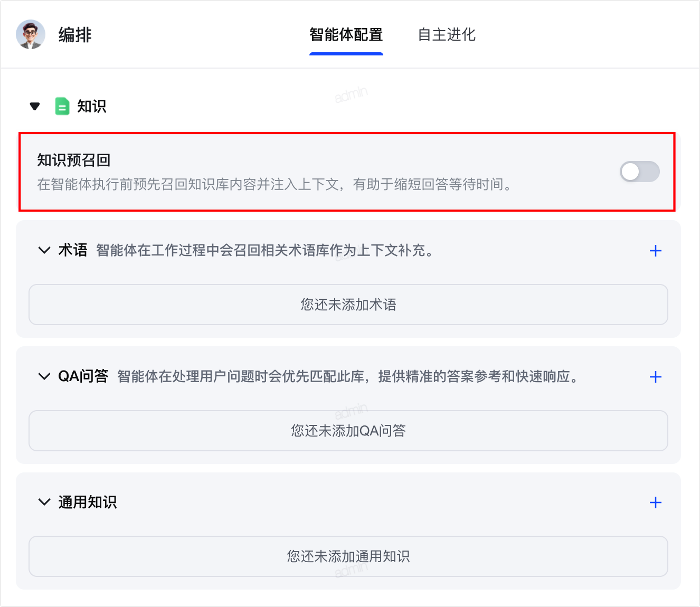Click the 术语 section title
This screenshot has width=700, height=607.
pyautogui.click(x=73, y=250)
